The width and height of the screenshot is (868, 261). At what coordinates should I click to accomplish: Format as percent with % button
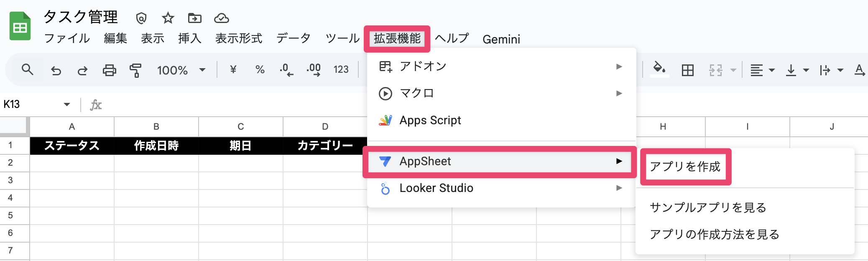click(260, 70)
